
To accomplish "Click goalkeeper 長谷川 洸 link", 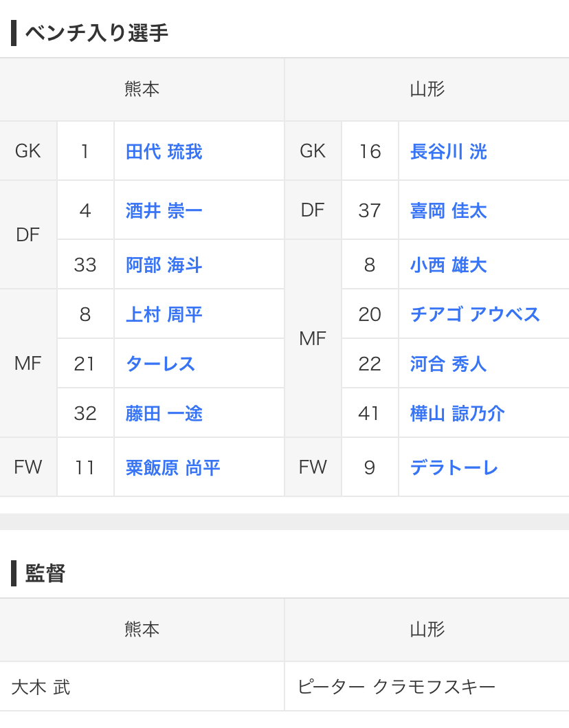I will click(448, 151).
